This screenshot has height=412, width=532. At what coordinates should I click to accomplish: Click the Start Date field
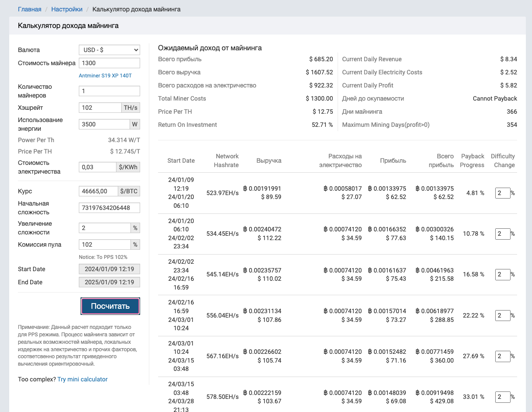pos(109,269)
